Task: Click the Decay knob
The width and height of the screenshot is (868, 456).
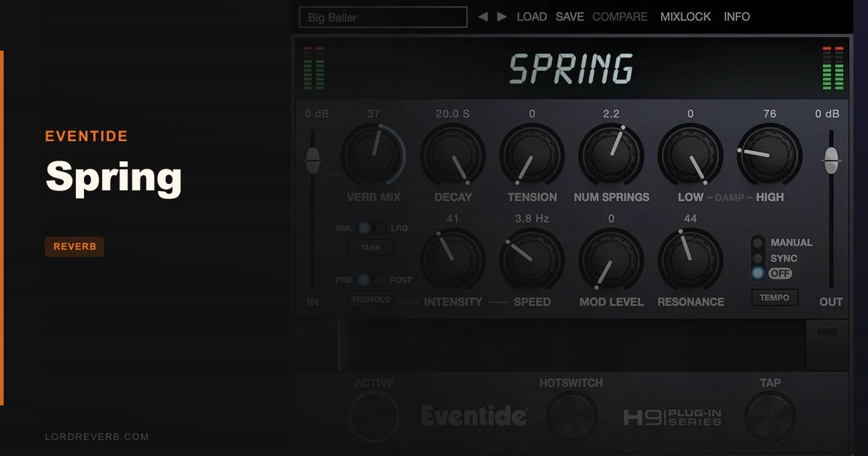Action: pos(453,155)
